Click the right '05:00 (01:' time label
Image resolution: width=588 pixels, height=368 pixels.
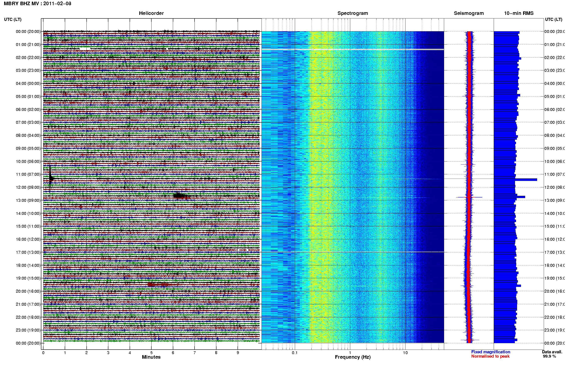click(x=555, y=96)
